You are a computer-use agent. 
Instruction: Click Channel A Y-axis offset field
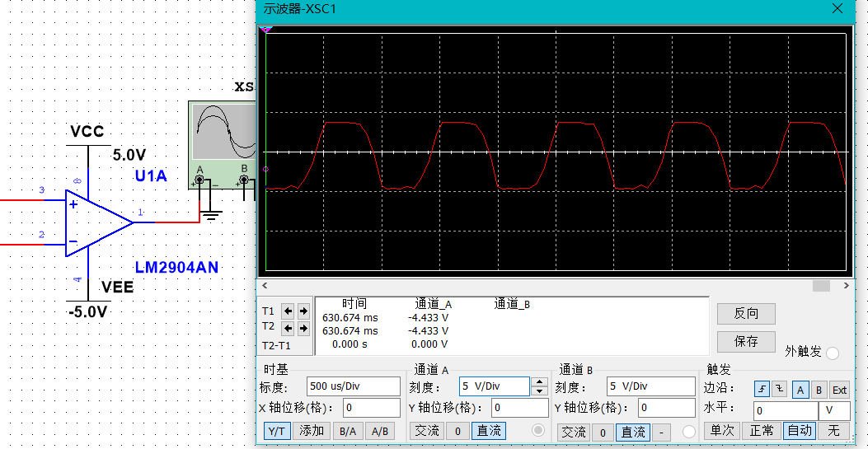tap(520, 408)
